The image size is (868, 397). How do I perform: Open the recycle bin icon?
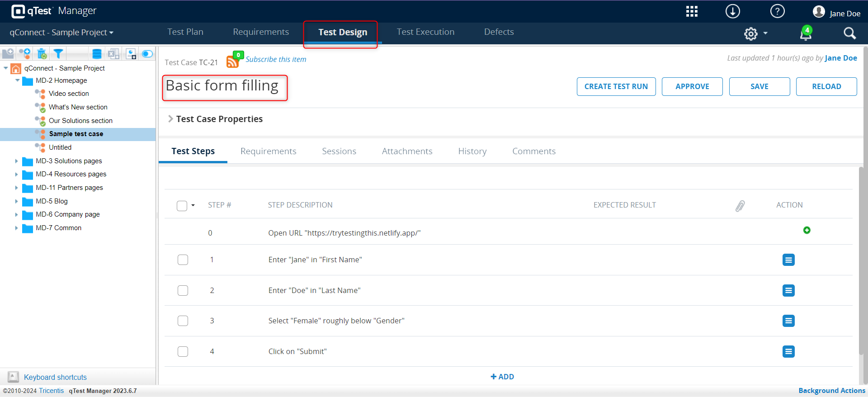42,54
